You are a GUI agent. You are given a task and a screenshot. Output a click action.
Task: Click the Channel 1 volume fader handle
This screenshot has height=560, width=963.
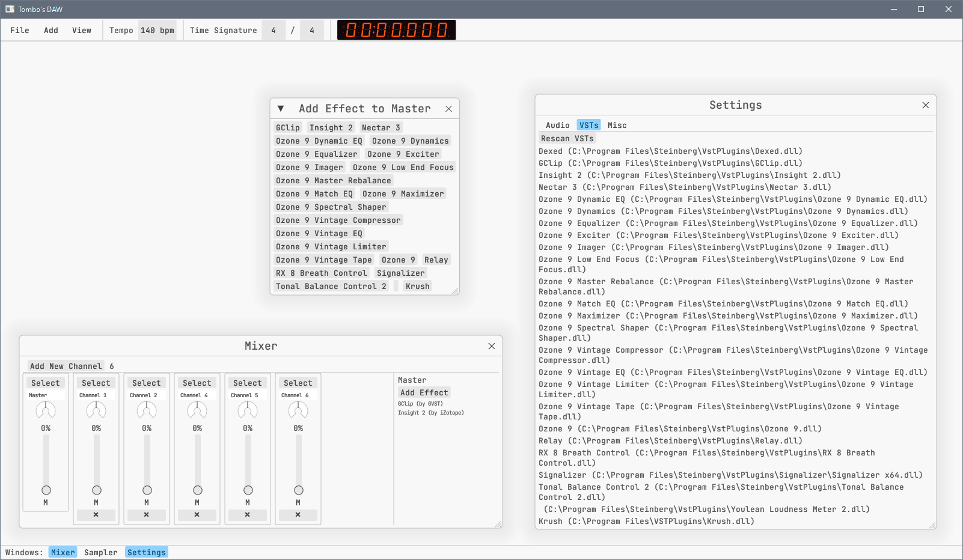(x=97, y=490)
